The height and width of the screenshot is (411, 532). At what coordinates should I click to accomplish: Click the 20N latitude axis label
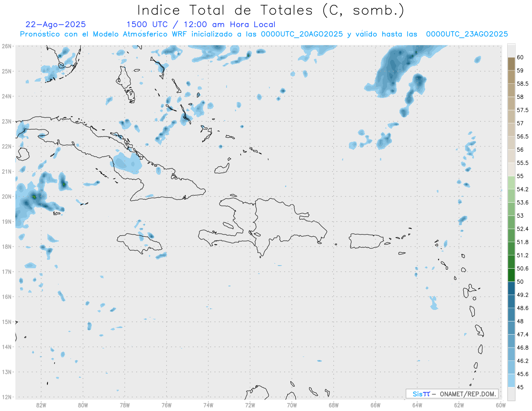pos(7,196)
